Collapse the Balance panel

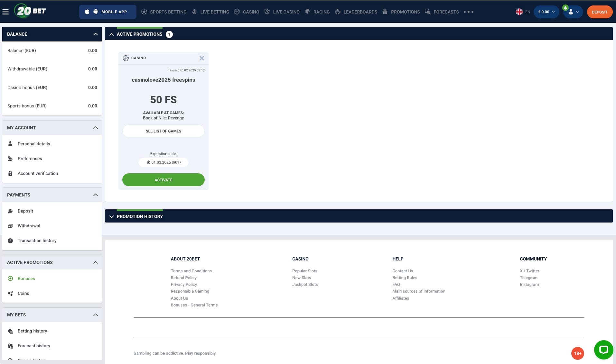coord(95,34)
